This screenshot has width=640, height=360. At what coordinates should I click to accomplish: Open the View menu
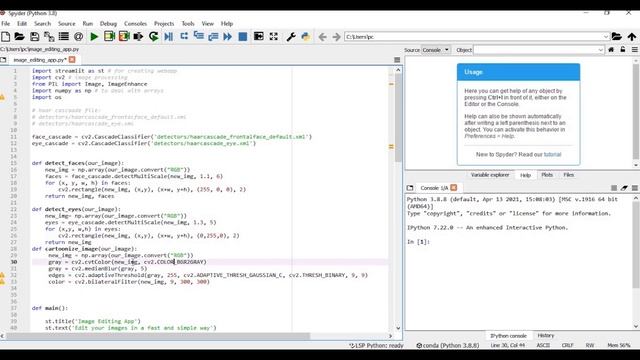pyautogui.click(x=208, y=24)
